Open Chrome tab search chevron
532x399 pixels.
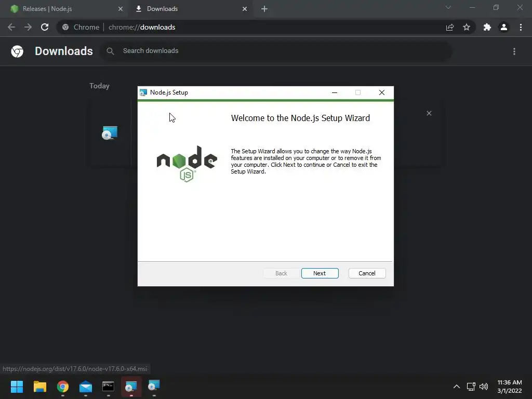point(448,7)
